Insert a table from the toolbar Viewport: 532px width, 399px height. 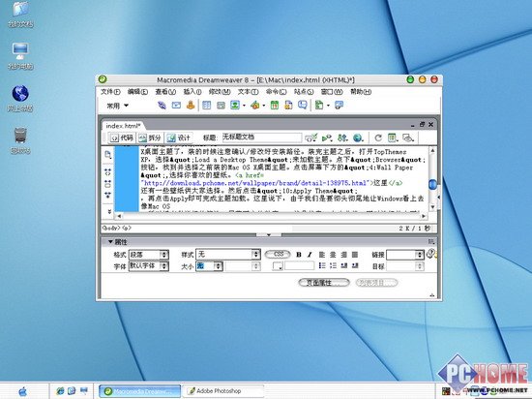point(206,106)
